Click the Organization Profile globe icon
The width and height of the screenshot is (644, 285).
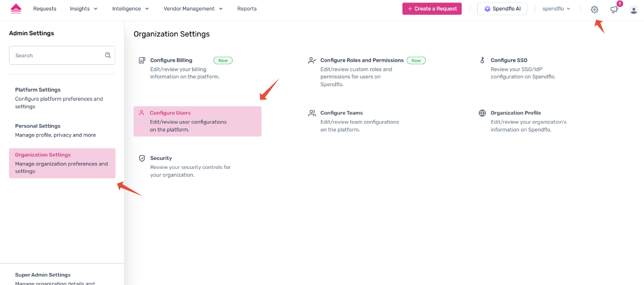[x=482, y=113]
